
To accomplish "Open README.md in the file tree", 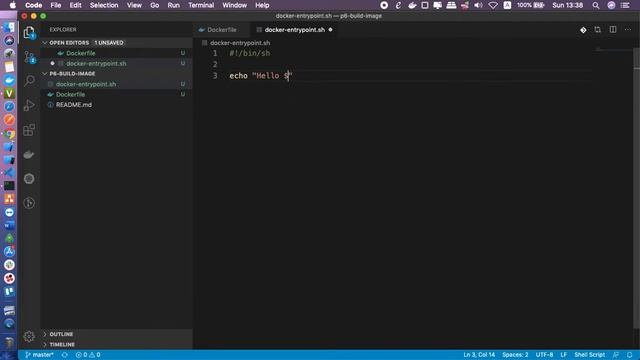I will (x=116, y=104).
